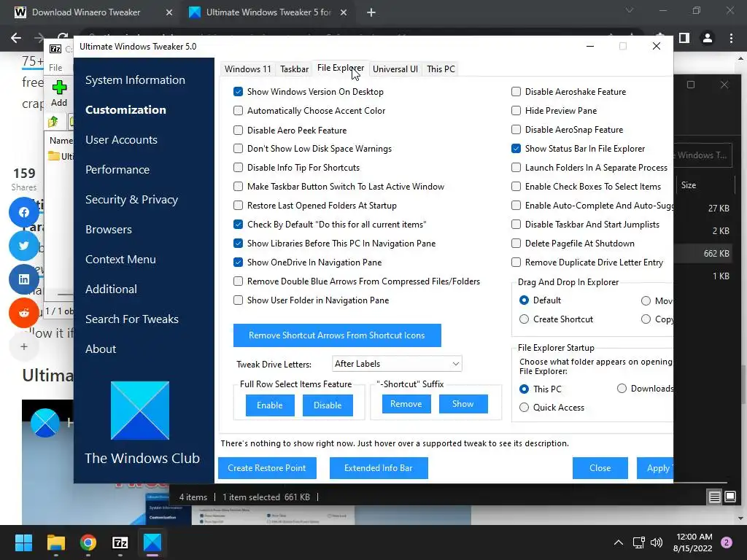
Task: Click the Close button in Tweaker
Action: tap(600, 468)
